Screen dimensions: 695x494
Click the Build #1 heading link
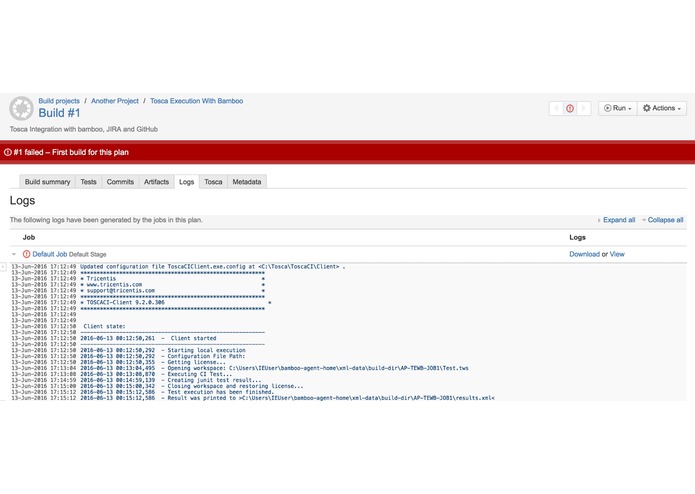click(x=59, y=113)
